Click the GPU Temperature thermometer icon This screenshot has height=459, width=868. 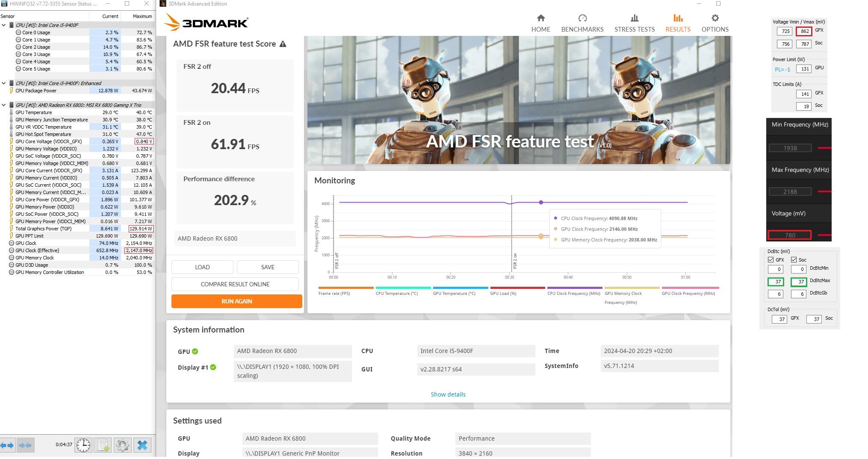tap(11, 112)
